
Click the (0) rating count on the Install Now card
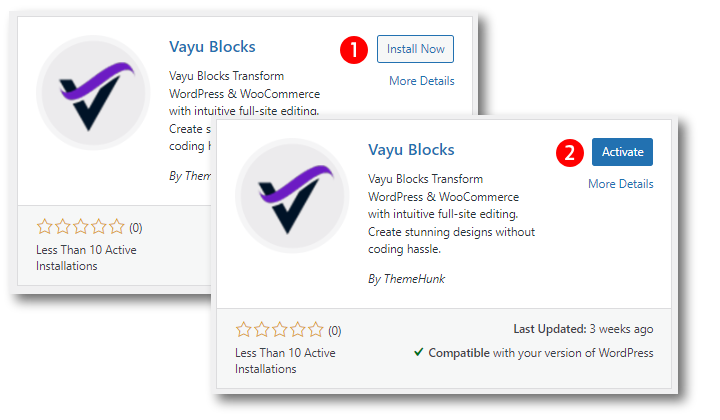point(136,227)
